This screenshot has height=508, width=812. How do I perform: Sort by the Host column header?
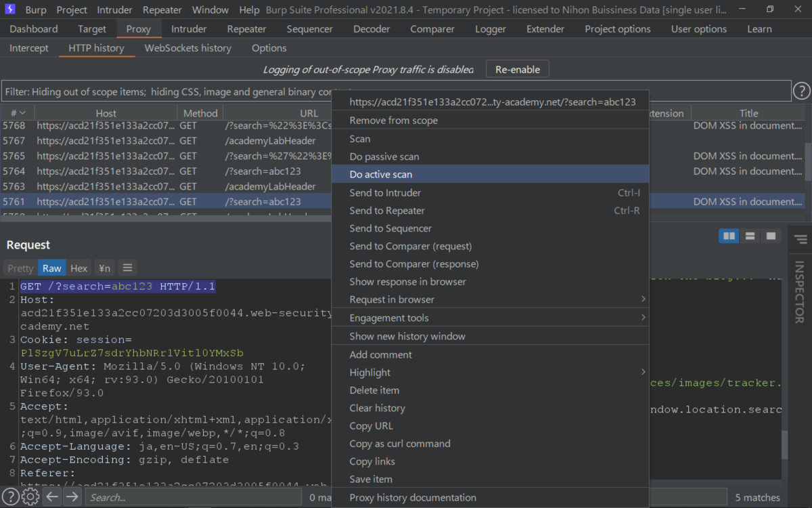[x=106, y=113]
